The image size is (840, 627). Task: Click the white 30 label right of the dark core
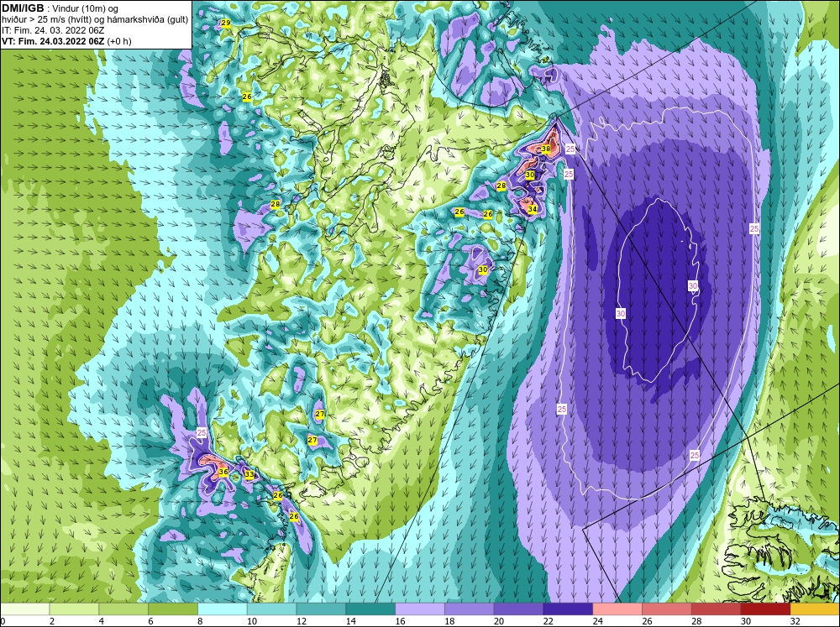pyautogui.click(x=693, y=286)
